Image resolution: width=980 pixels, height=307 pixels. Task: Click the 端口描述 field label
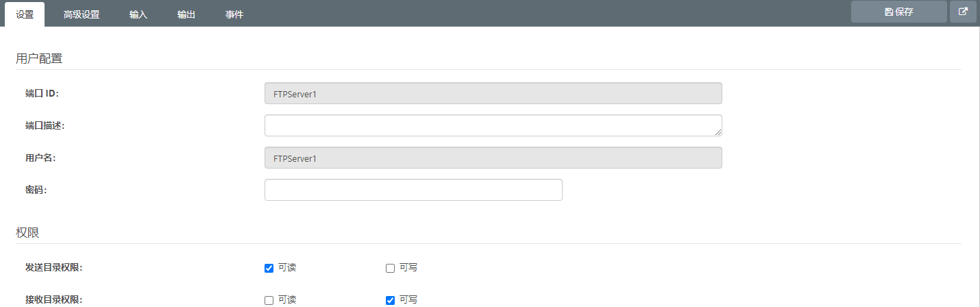coord(45,125)
